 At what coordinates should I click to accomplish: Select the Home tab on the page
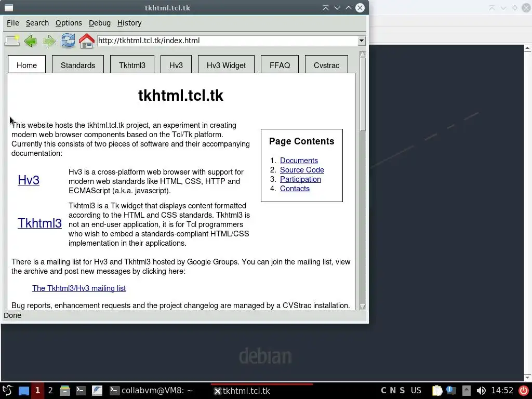pyautogui.click(x=26, y=65)
